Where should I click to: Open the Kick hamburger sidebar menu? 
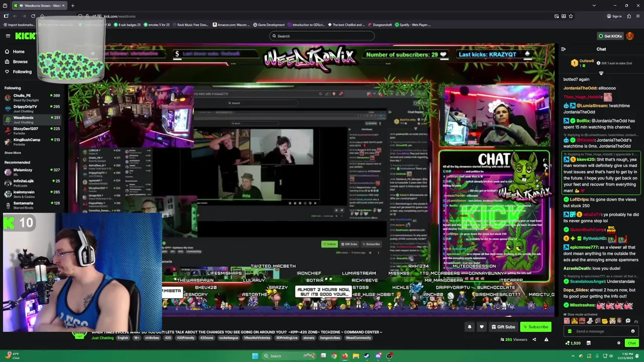[x=8, y=36]
